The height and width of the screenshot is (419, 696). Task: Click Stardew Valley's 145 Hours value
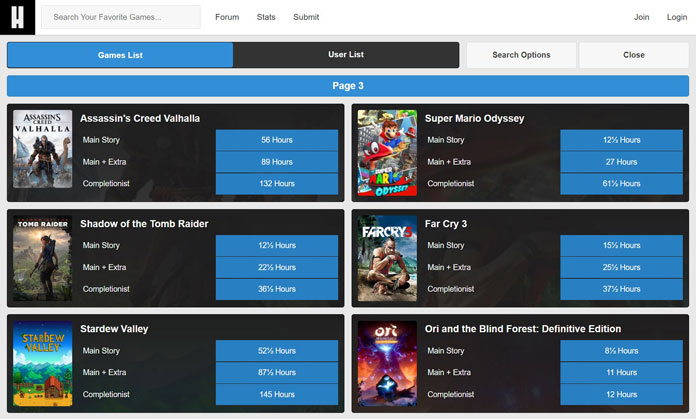(x=277, y=394)
